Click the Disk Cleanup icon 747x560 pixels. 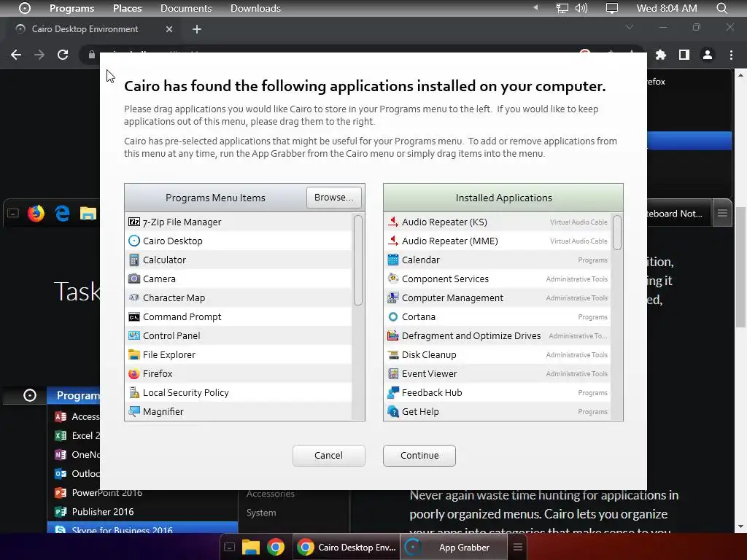click(393, 355)
